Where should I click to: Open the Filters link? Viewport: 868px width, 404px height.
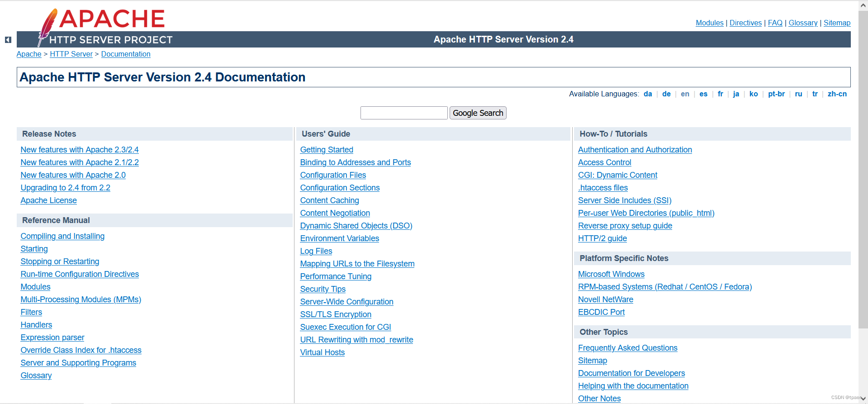31,312
